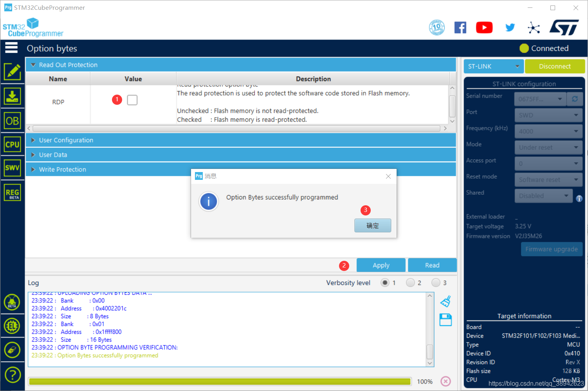Expand the Write Protection section

241,169
